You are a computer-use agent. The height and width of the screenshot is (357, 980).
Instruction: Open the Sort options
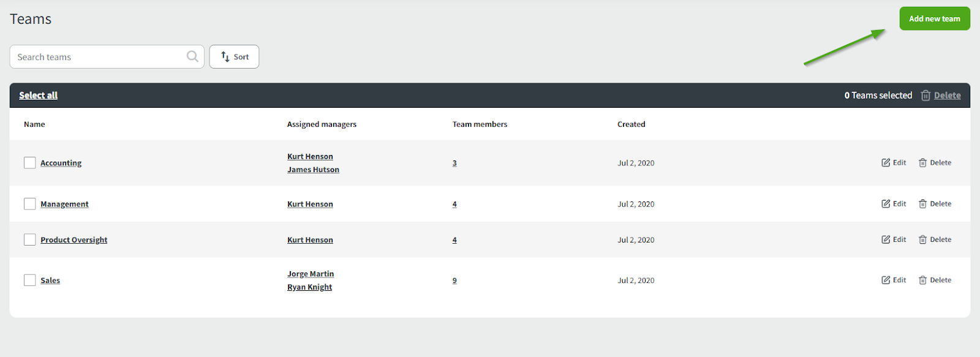click(234, 57)
